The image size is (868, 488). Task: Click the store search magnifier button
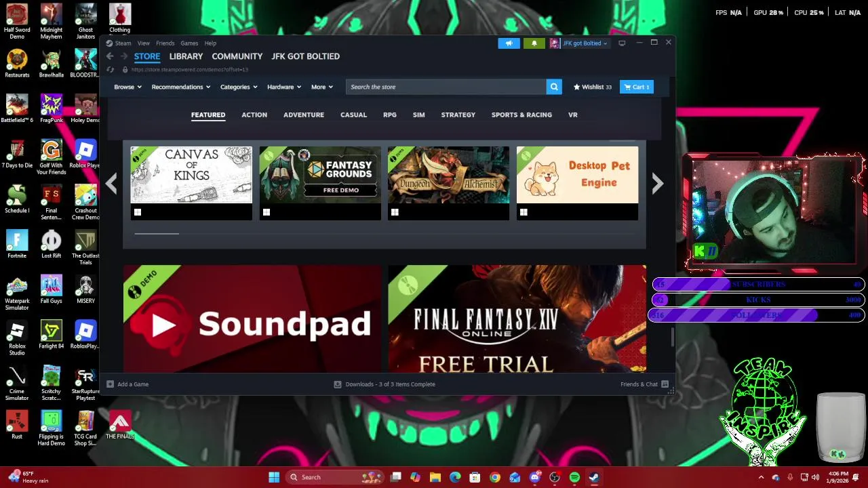pos(554,87)
